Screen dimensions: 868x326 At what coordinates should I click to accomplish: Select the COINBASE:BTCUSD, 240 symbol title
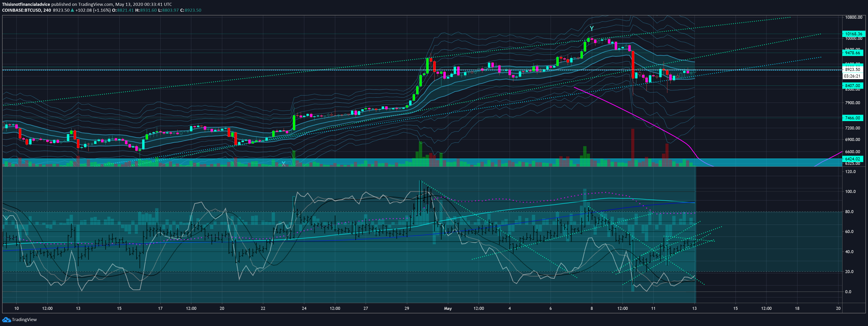pos(27,10)
